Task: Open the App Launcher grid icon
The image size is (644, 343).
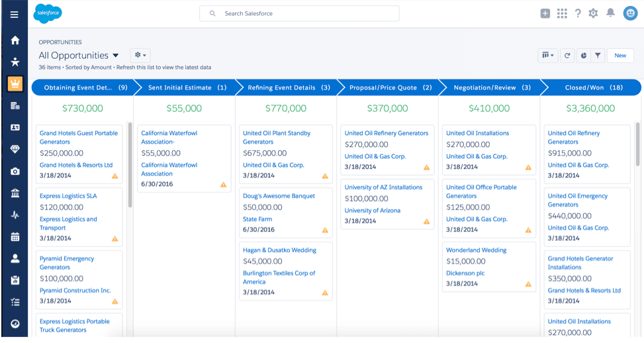Action: point(562,13)
